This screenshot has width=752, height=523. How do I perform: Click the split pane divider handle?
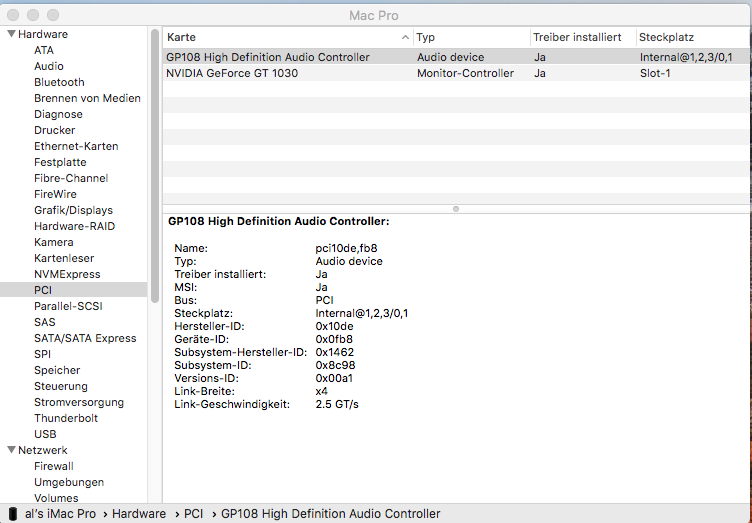pyautogui.click(x=456, y=209)
